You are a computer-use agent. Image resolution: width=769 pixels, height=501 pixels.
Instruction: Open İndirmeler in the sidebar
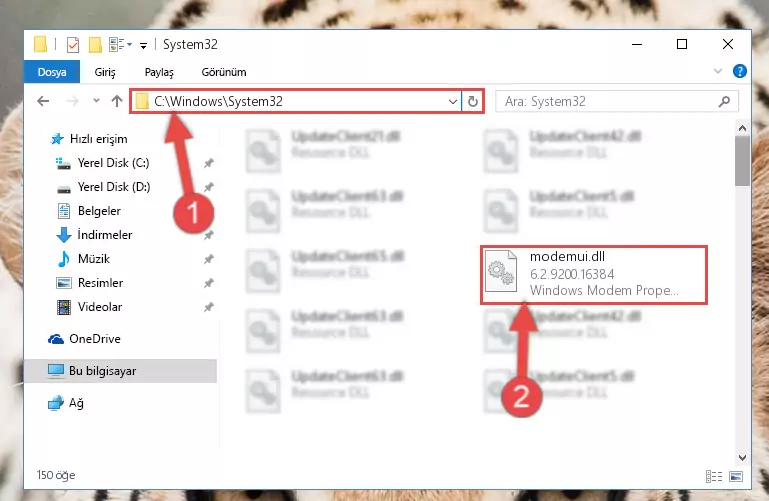[104, 235]
